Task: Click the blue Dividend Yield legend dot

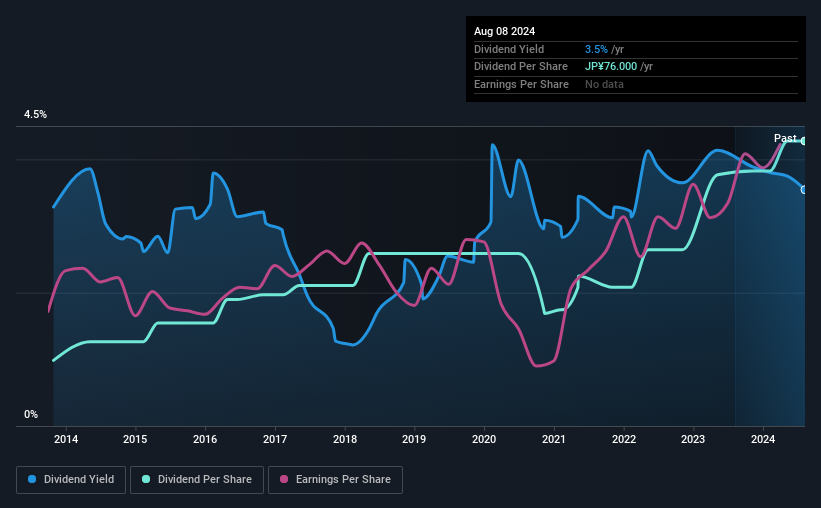Action: tap(32, 479)
